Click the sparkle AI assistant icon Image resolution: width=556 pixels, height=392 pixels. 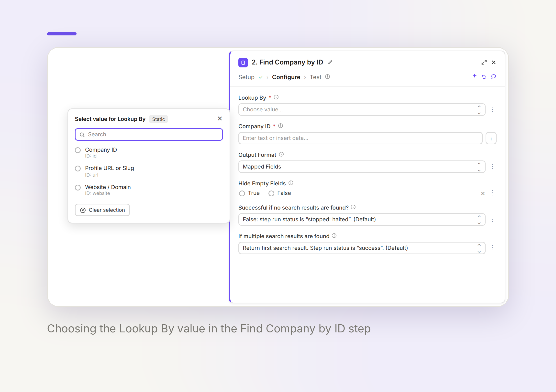475,76
